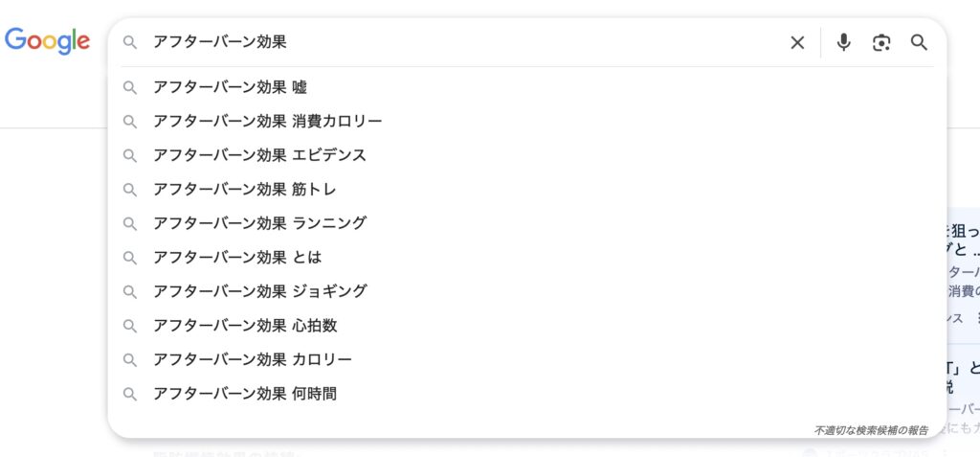Choose suggestion アフターバーン効果 とは
Screen dimensions: 980x457
(x=527, y=258)
